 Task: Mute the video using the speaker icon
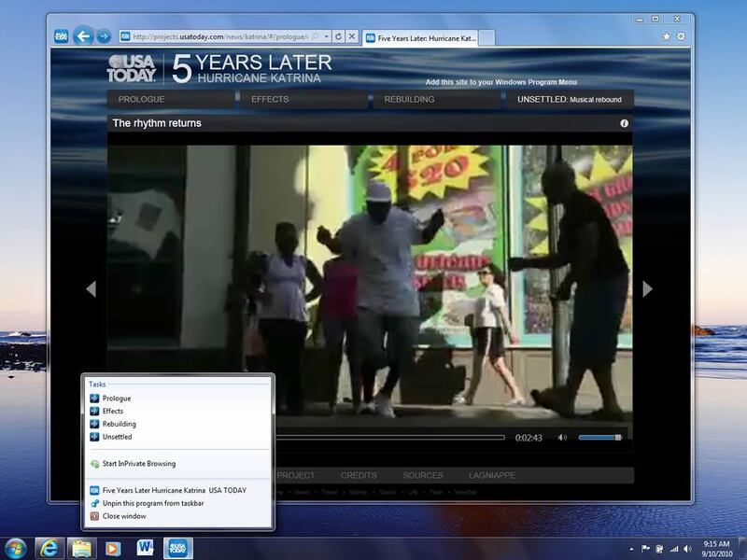click(562, 437)
